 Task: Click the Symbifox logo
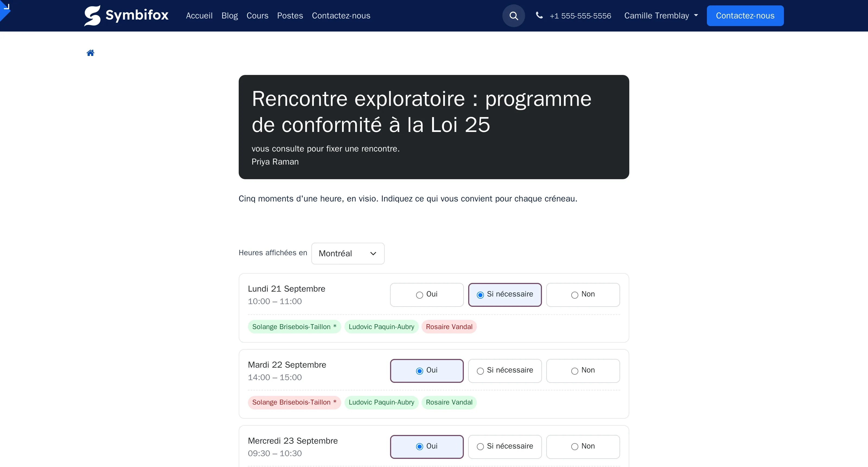[126, 15]
